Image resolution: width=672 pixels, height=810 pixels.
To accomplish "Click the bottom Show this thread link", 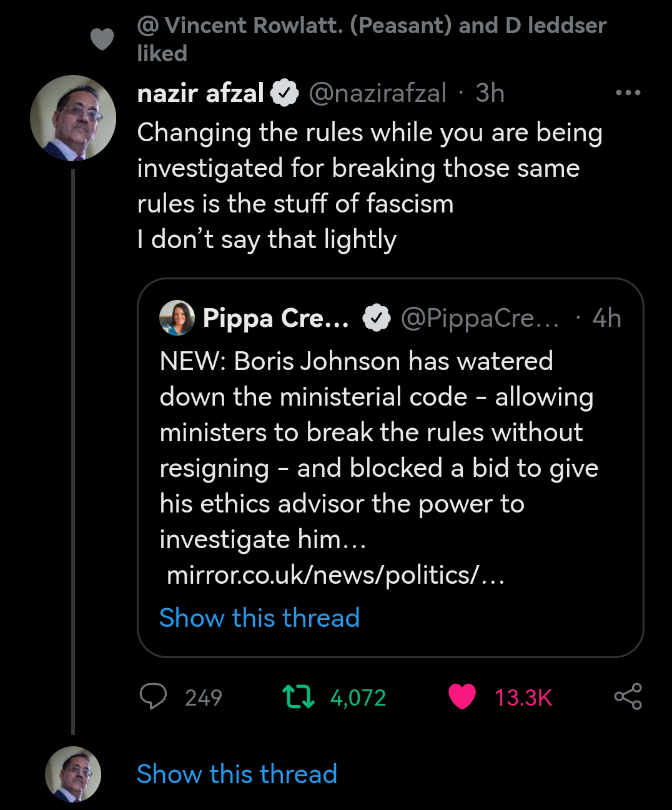I will [x=237, y=774].
